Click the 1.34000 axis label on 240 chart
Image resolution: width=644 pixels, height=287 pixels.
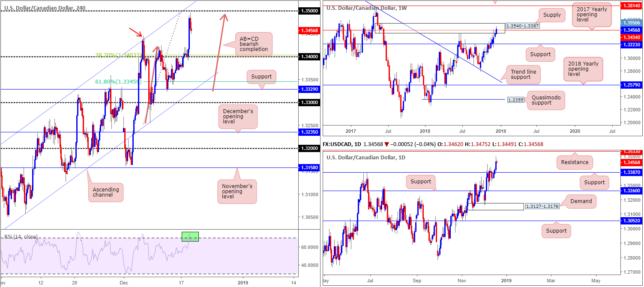tap(309, 57)
